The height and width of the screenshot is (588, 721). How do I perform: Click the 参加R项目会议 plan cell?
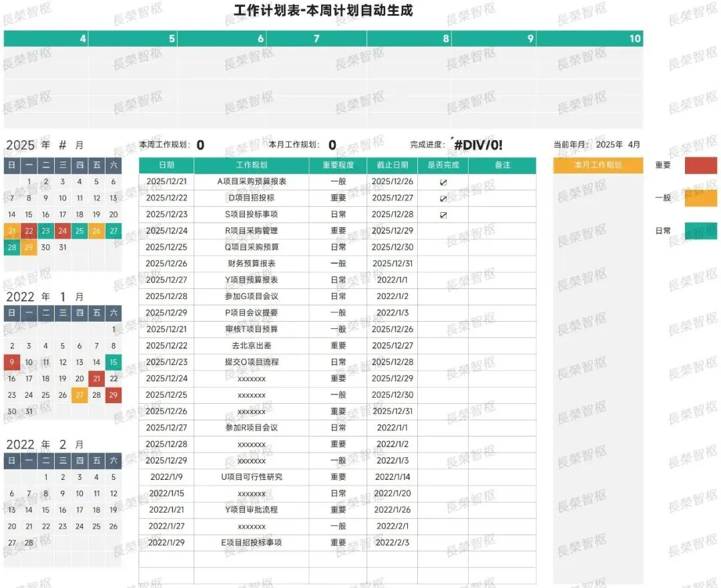click(x=252, y=428)
